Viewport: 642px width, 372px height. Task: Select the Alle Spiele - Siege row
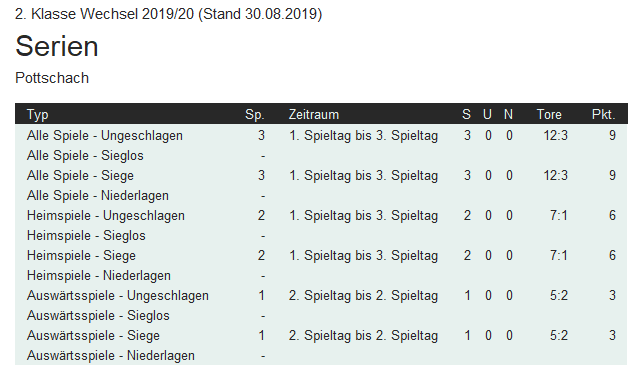(x=321, y=176)
